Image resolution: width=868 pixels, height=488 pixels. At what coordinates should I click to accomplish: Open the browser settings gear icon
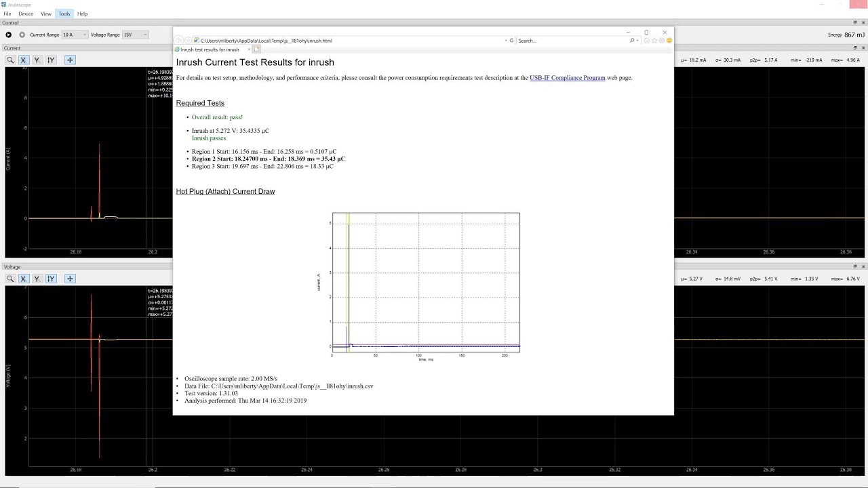tap(662, 41)
